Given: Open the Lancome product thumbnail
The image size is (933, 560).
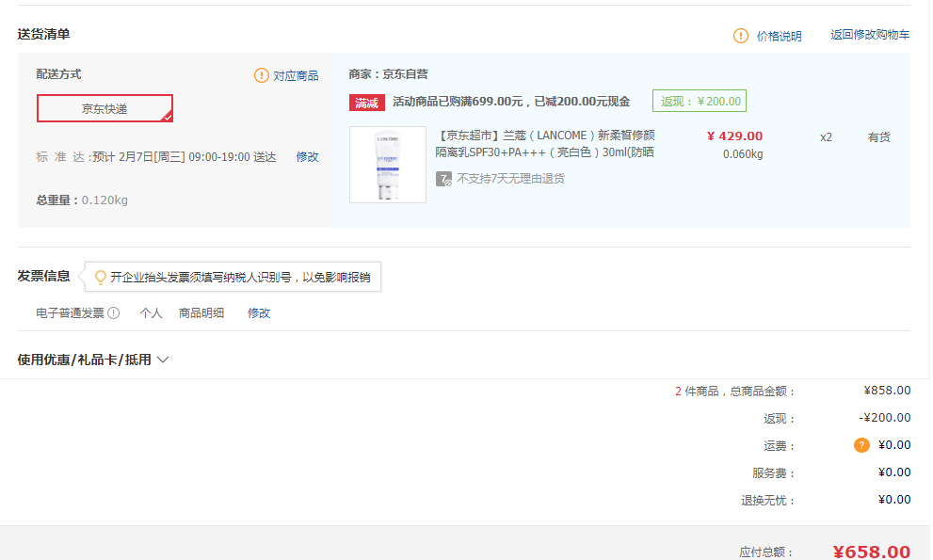Looking at the screenshot, I should point(388,165).
